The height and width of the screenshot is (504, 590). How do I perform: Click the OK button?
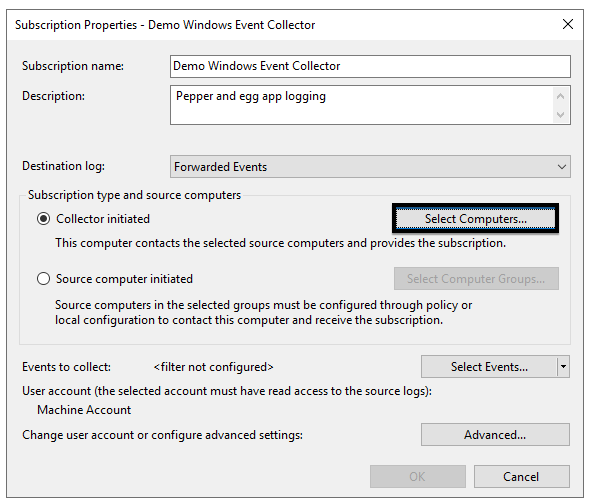(x=418, y=477)
